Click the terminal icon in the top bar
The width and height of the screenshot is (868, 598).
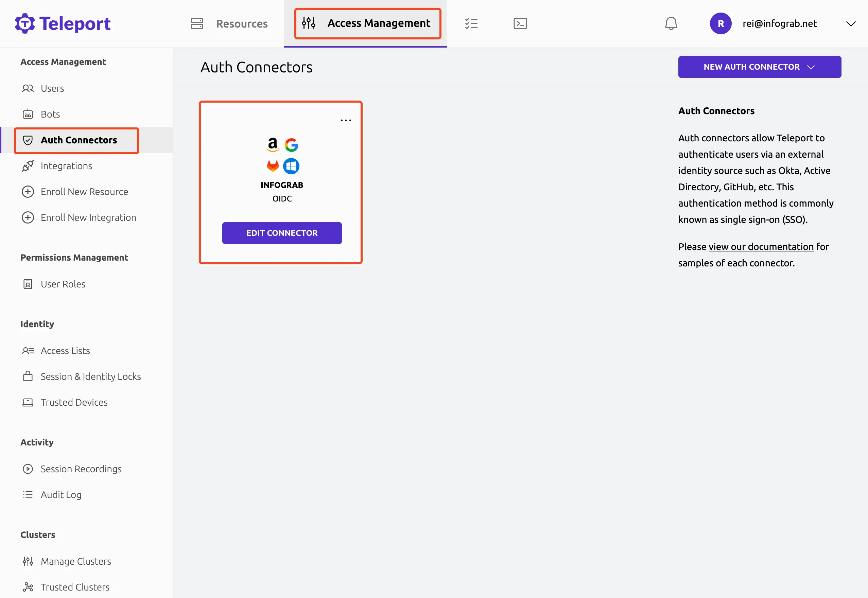520,23
